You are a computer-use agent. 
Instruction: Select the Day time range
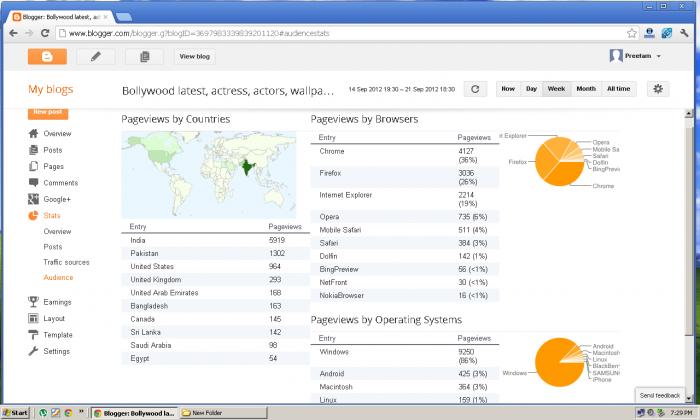click(531, 89)
